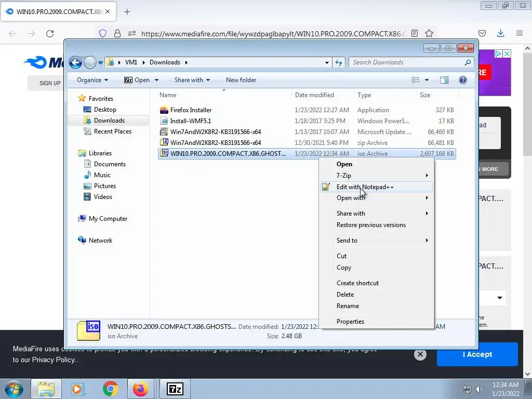The height and width of the screenshot is (399, 532).
Task: Open a new Firefox tab
Action: pos(127,12)
